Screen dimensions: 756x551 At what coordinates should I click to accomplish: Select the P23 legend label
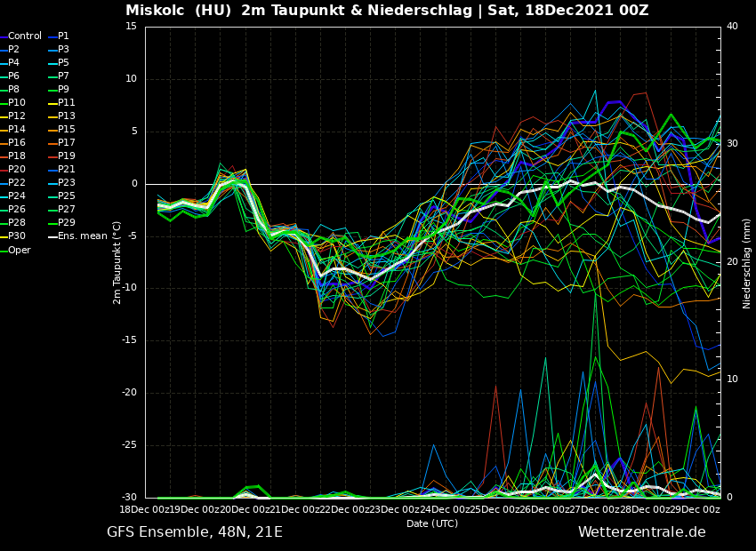(67, 183)
